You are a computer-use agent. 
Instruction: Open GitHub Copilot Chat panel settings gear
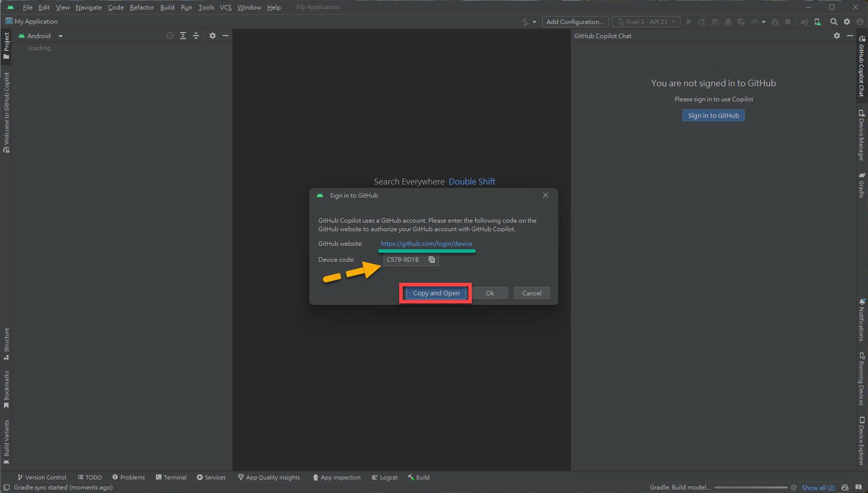836,36
